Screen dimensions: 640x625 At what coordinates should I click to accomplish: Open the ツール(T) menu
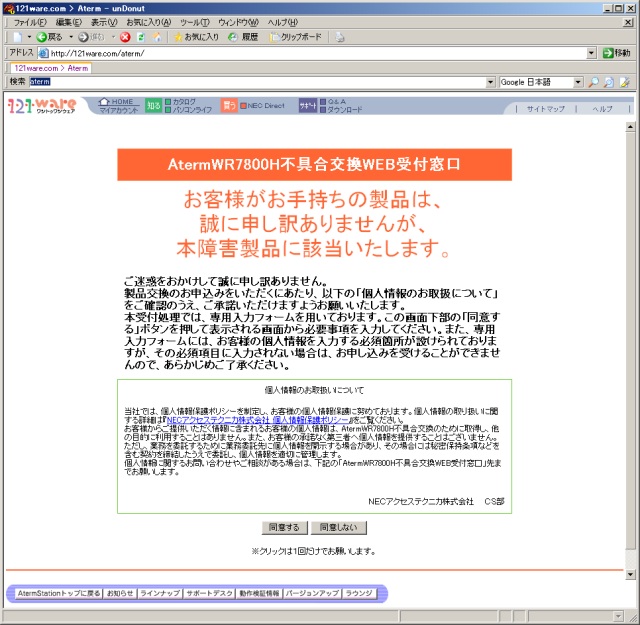click(x=195, y=22)
